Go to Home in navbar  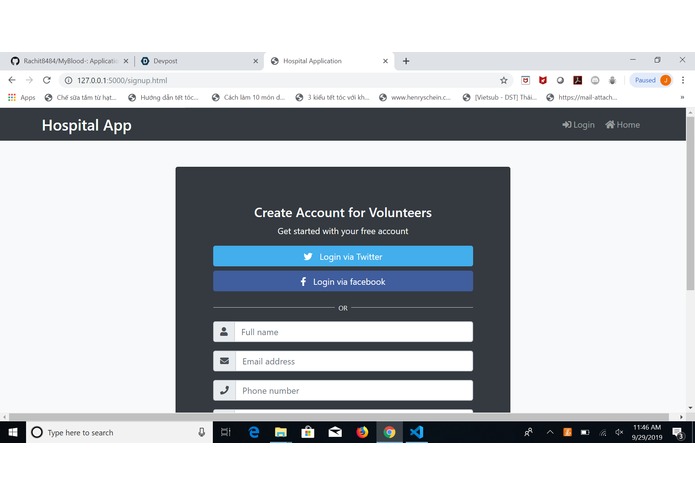(x=623, y=125)
